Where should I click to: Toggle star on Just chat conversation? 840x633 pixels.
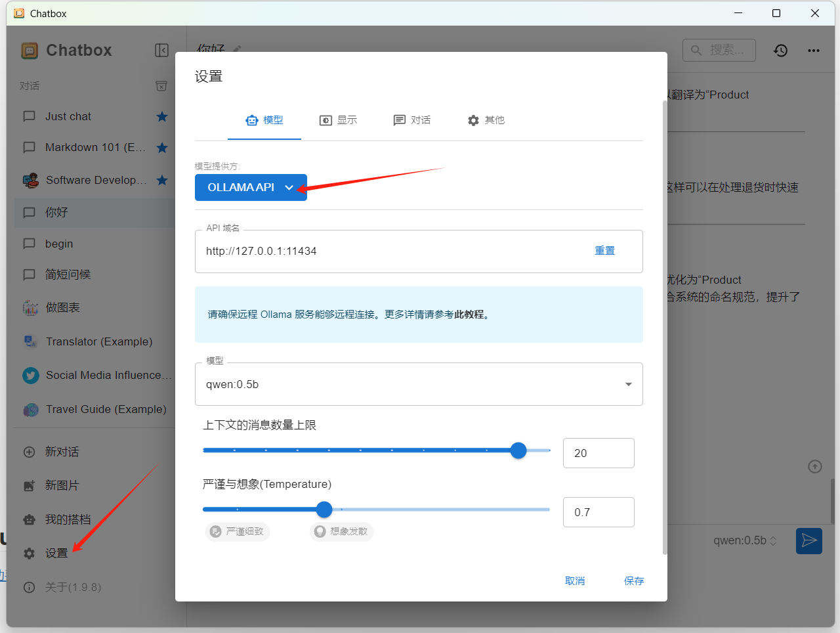[162, 116]
